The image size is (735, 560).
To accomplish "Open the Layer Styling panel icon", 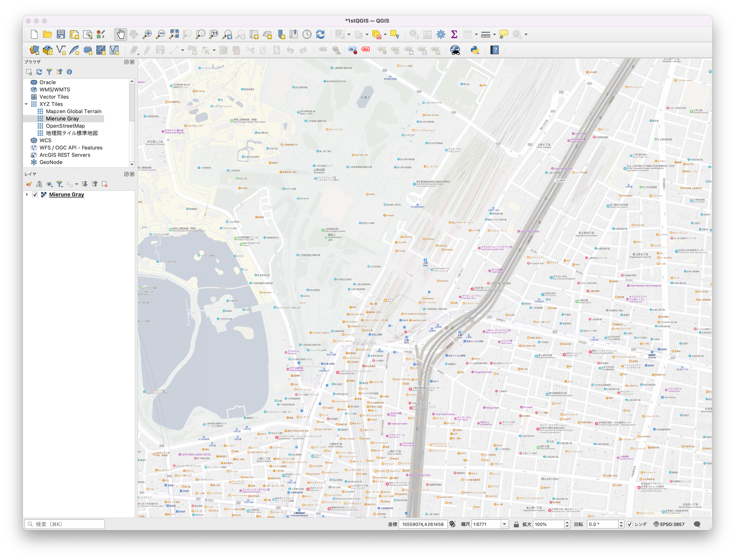I will 29,184.
